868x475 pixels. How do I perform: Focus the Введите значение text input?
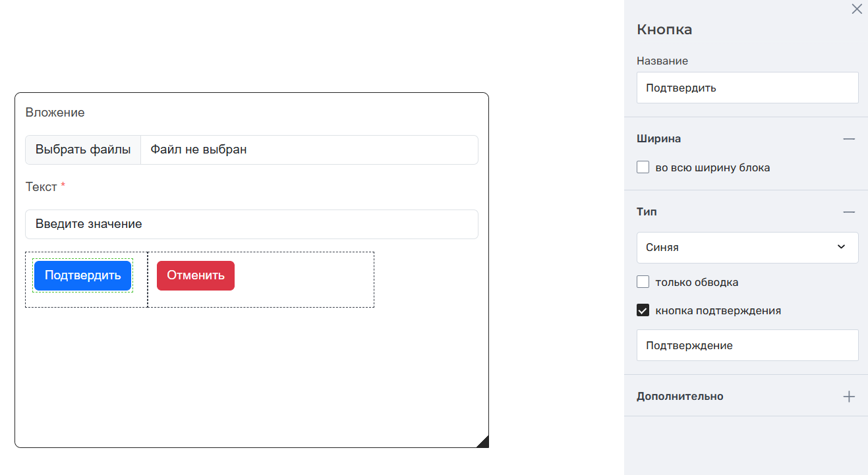coord(251,224)
